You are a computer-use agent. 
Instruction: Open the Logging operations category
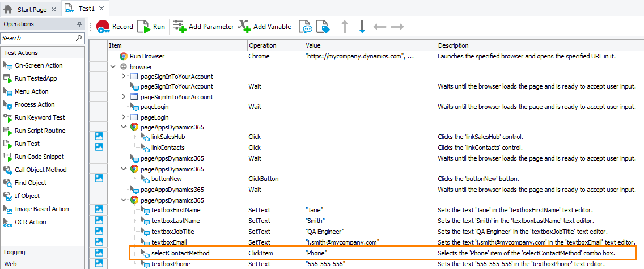pyautogui.click(x=15, y=252)
